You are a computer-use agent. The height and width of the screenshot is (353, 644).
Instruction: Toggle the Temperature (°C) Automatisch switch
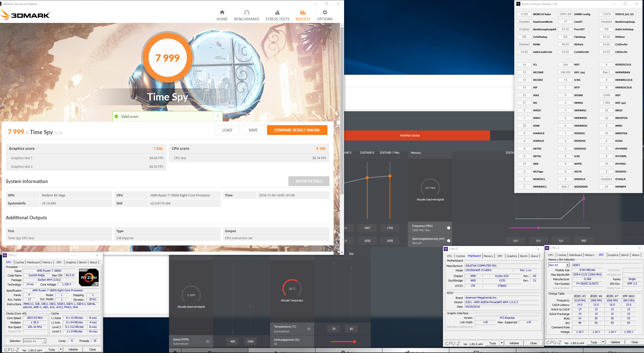coord(309,329)
